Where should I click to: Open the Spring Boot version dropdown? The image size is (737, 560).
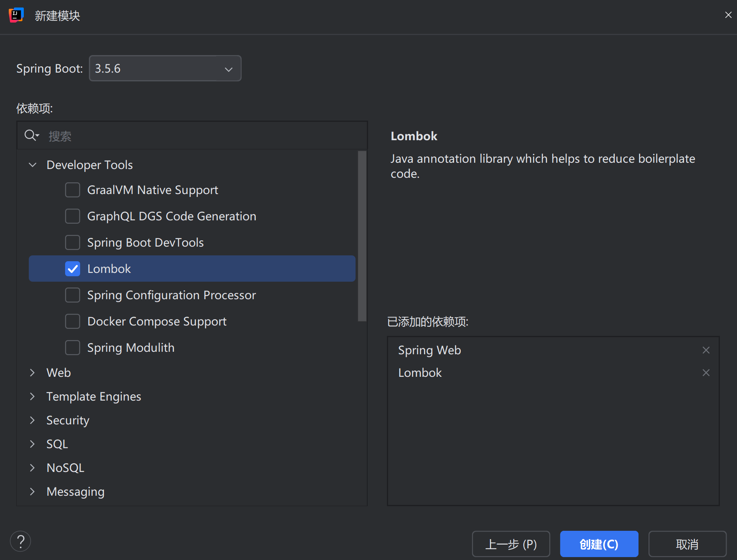click(228, 68)
